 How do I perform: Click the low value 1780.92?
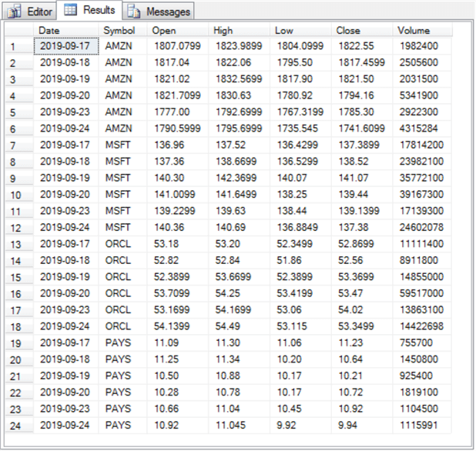[x=300, y=95]
